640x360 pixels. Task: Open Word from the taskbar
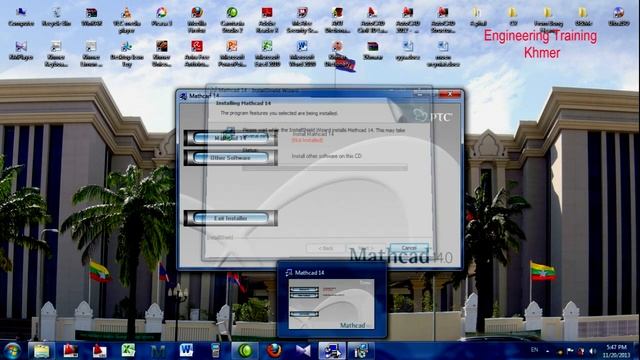point(186,351)
